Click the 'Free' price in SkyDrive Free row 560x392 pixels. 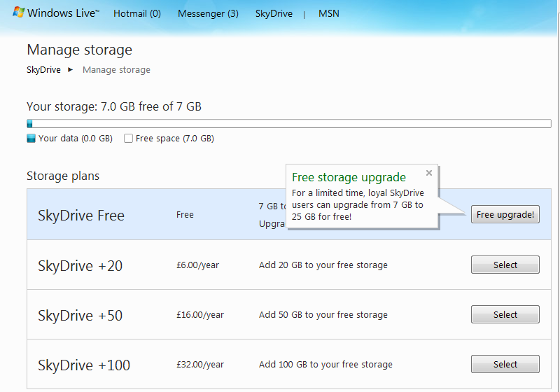pyautogui.click(x=185, y=215)
